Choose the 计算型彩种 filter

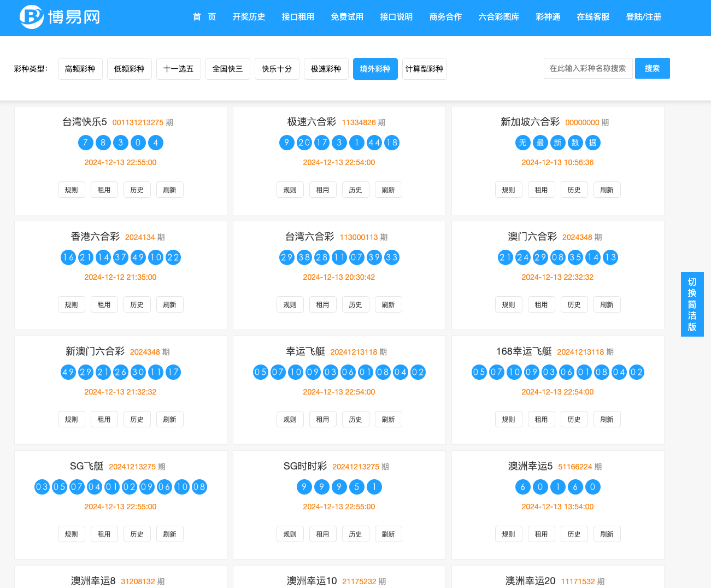424,69
